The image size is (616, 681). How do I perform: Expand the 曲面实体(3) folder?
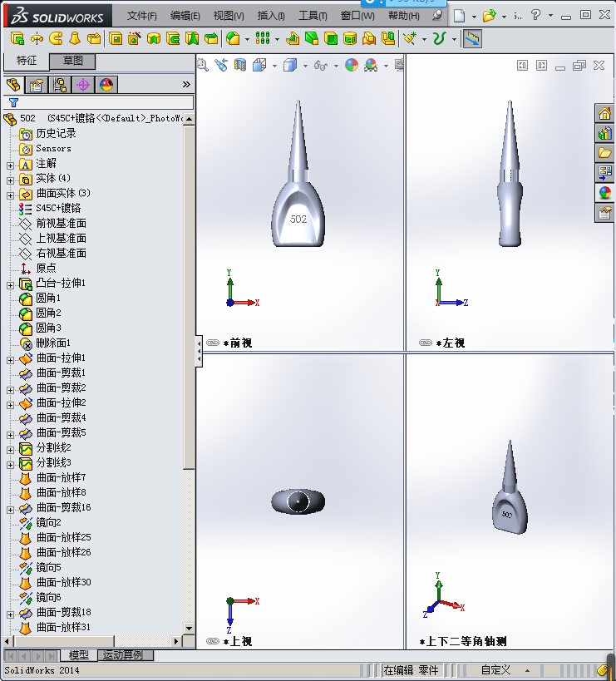coord(11,195)
